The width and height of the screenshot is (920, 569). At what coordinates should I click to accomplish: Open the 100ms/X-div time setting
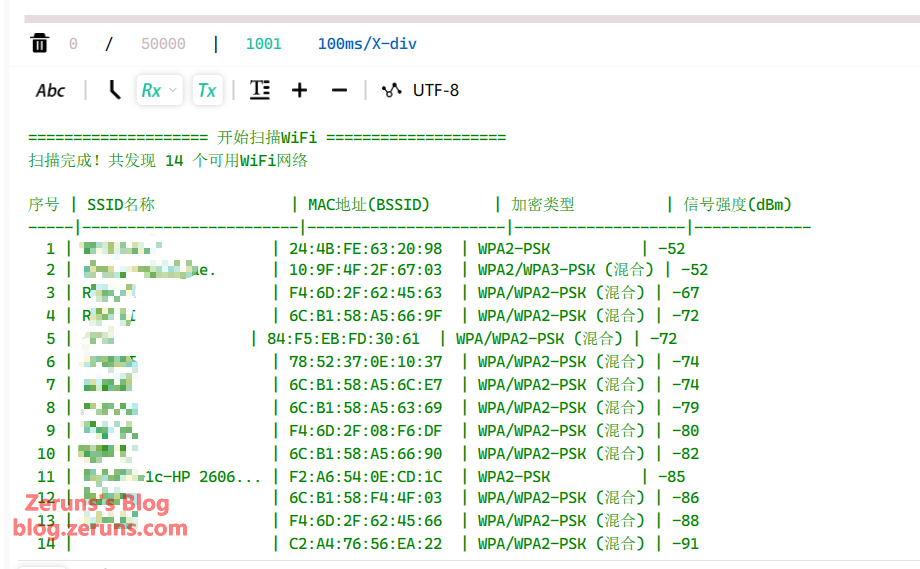click(x=367, y=44)
